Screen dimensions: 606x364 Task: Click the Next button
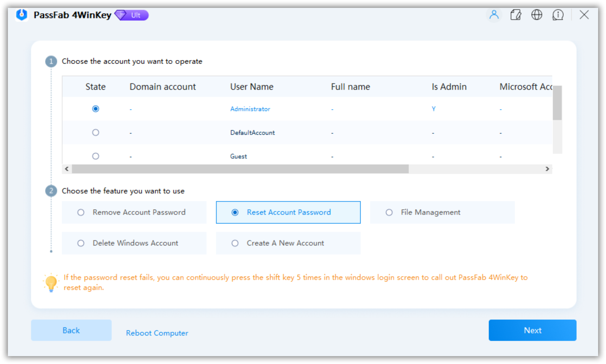click(532, 330)
